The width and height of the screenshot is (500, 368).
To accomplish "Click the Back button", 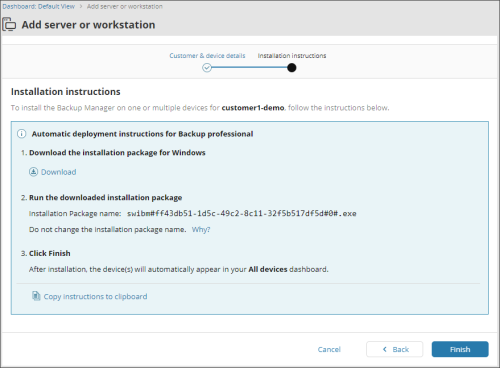I will point(395,349).
